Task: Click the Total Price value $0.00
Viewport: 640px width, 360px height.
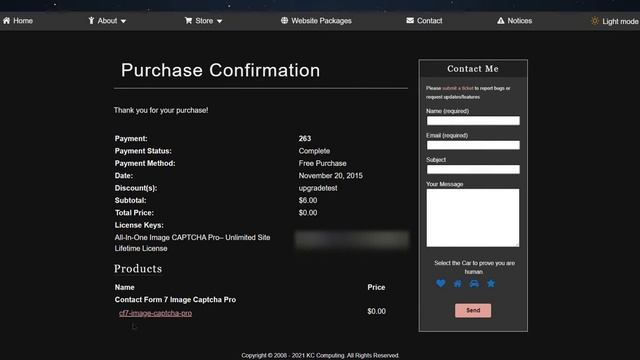Action: (308, 213)
